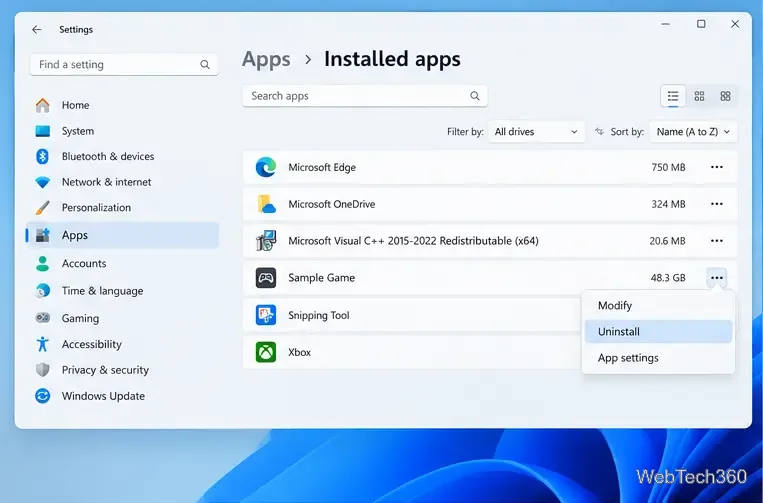Click the Find a setting search icon
The image size is (763, 503).
pyautogui.click(x=205, y=65)
